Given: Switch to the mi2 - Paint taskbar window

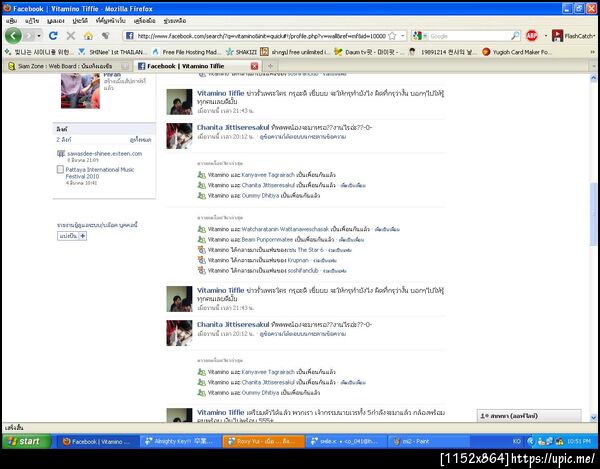Looking at the screenshot, I should pos(429,441).
